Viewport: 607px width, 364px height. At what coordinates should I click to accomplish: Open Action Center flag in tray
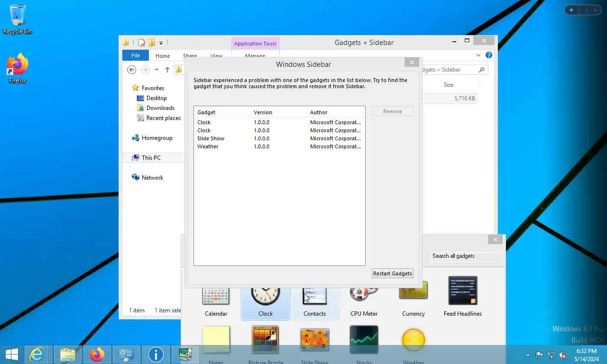[x=540, y=355]
